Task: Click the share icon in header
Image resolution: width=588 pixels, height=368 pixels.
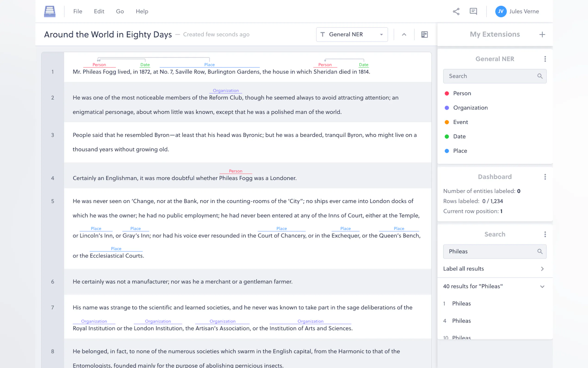Action: click(456, 11)
